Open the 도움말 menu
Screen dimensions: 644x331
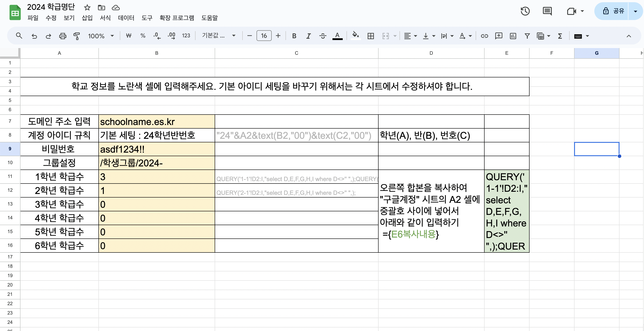[x=210, y=18]
